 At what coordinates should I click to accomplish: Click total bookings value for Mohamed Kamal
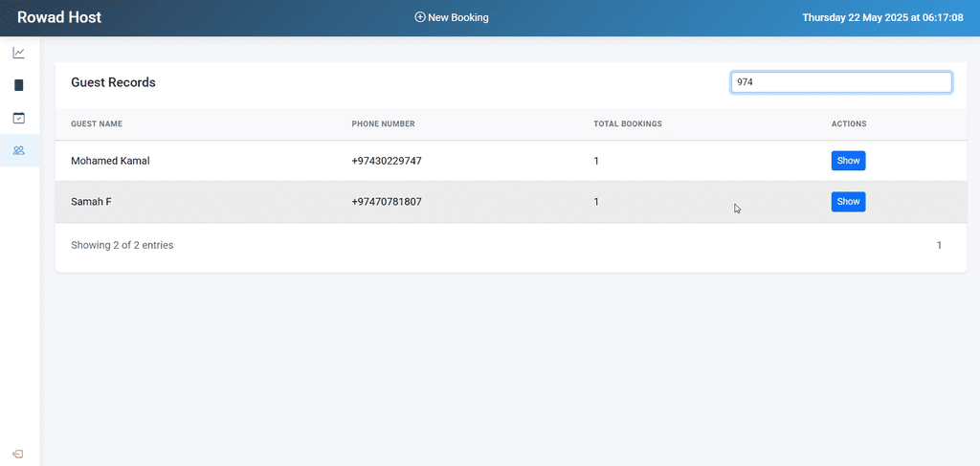[x=596, y=161]
